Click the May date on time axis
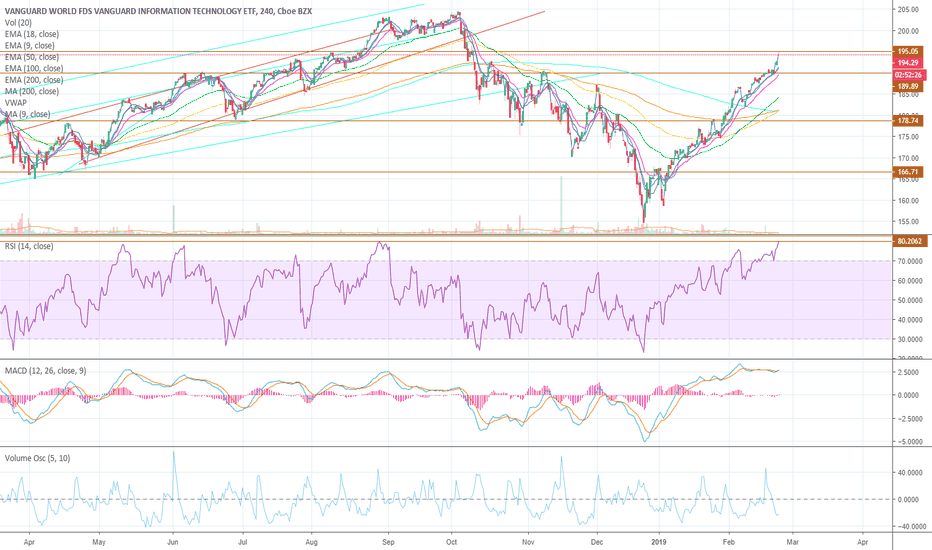 pos(99,542)
